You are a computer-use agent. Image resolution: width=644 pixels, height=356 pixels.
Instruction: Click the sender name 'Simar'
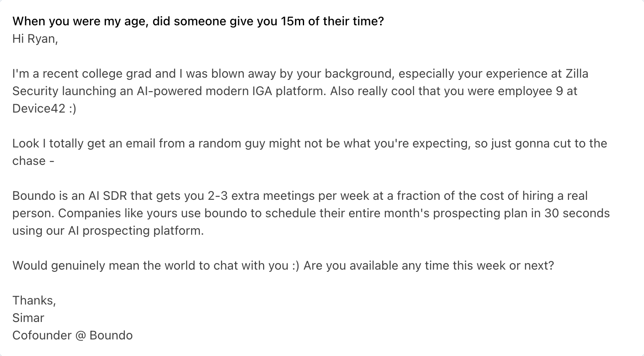click(28, 318)
